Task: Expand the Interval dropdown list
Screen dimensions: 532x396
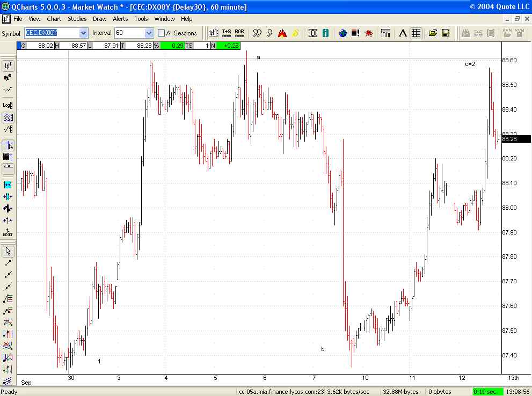Action: [149, 33]
